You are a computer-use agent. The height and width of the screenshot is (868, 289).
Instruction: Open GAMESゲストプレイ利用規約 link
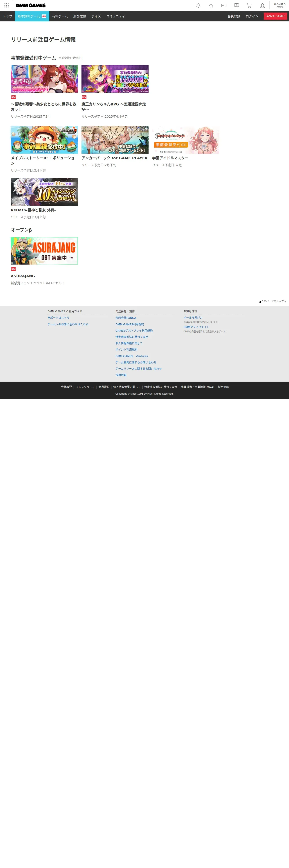point(134,331)
